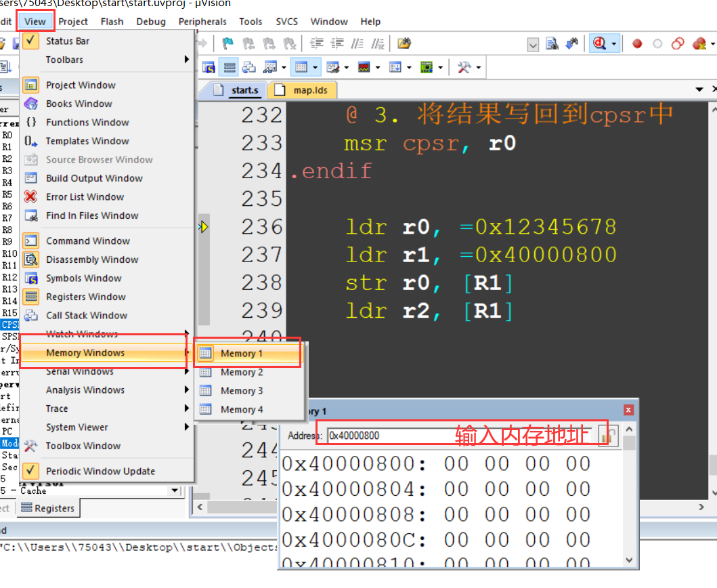Select Project Window menu entry
The width and height of the screenshot is (717, 588).
pyautogui.click(x=106, y=85)
